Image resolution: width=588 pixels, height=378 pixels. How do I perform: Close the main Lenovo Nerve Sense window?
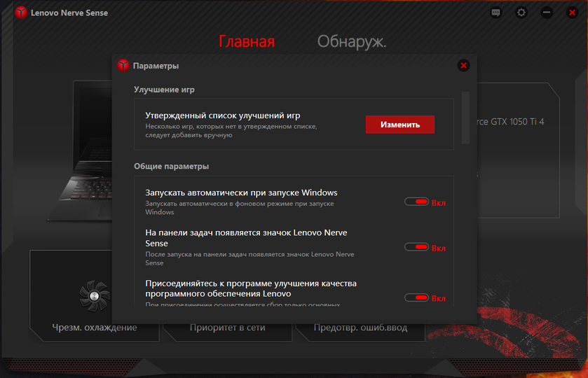570,13
